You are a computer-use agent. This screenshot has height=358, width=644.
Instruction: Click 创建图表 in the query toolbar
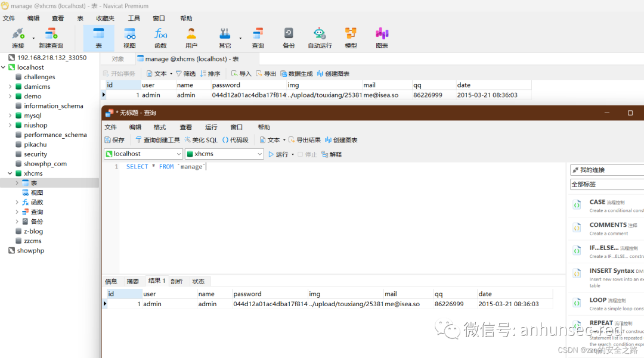coord(341,140)
